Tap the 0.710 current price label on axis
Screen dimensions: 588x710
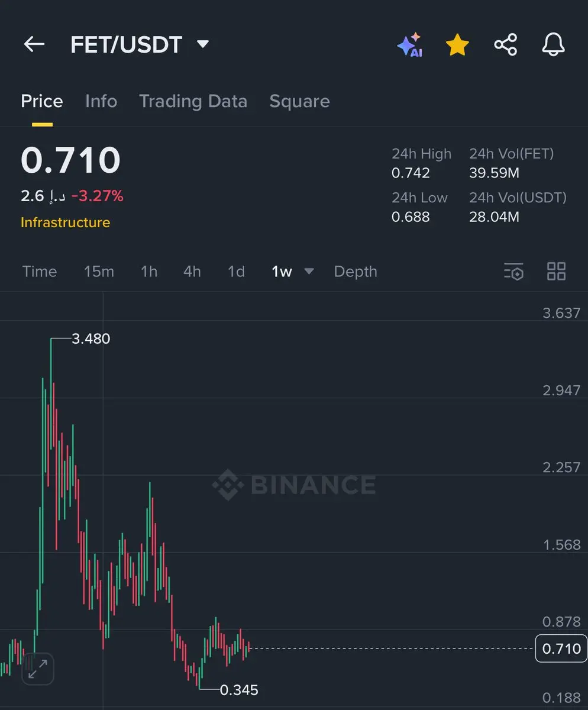[x=561, y=648]
